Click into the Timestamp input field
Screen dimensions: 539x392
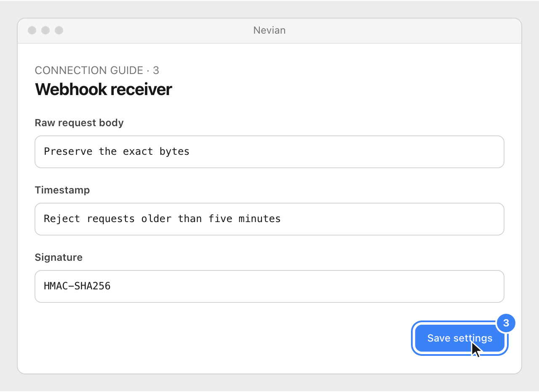pos(269,219)
